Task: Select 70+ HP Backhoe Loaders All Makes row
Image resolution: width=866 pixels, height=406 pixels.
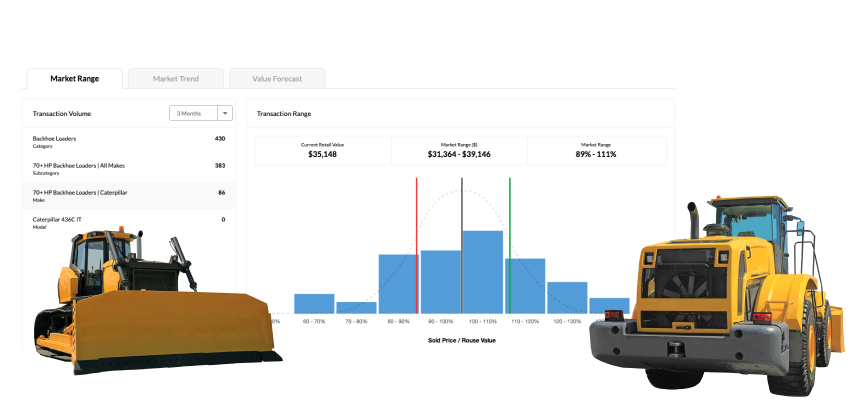Action: (129, 169)
